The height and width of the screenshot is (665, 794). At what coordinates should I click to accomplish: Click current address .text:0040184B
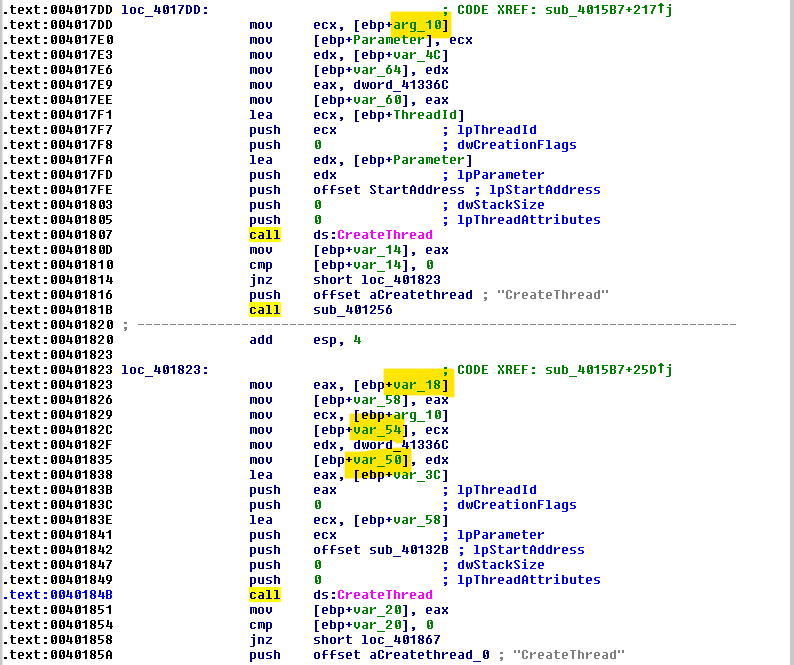click(x=58, y=595)
